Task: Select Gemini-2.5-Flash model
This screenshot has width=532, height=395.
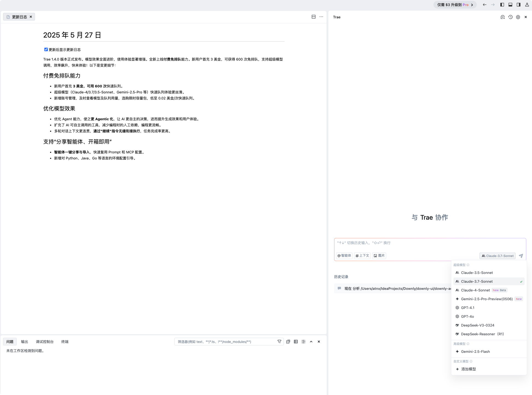Action: (489, 351)
